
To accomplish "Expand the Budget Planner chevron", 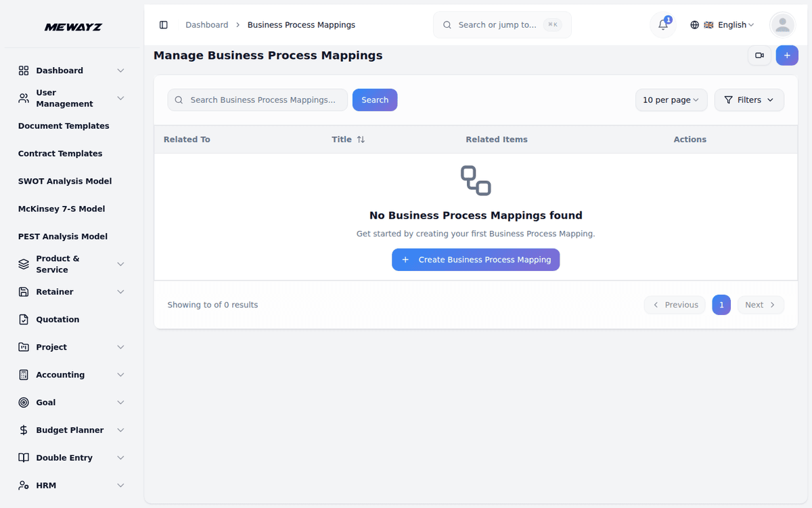I will tap(120, 430).
